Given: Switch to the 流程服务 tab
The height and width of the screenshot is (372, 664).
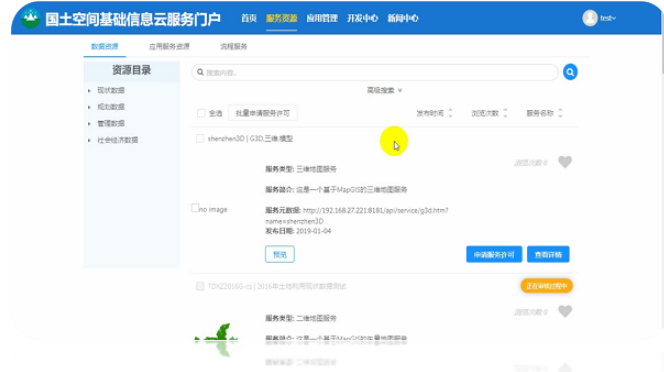Looking at the screenshot, I should click(x=233, y=46).
